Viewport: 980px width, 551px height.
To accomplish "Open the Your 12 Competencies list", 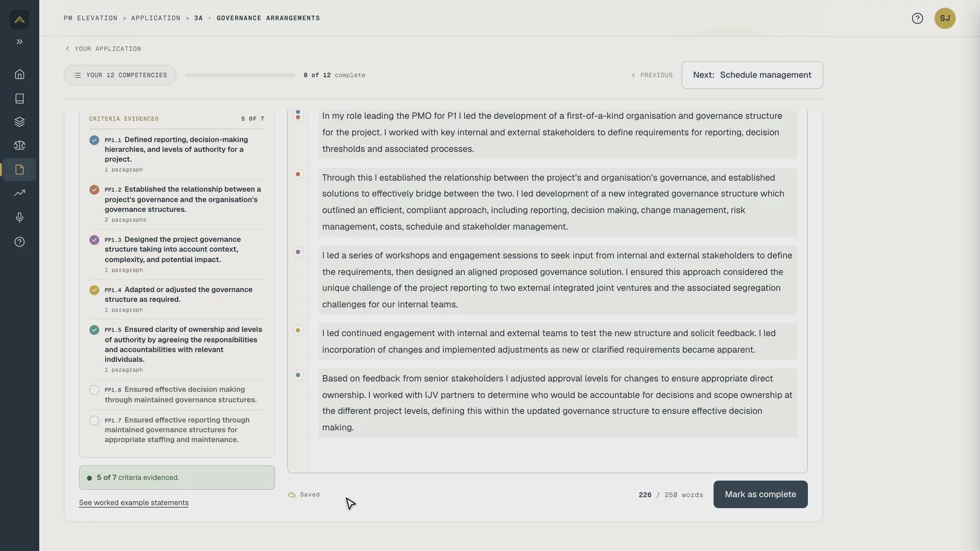I will tap(120, 75).
